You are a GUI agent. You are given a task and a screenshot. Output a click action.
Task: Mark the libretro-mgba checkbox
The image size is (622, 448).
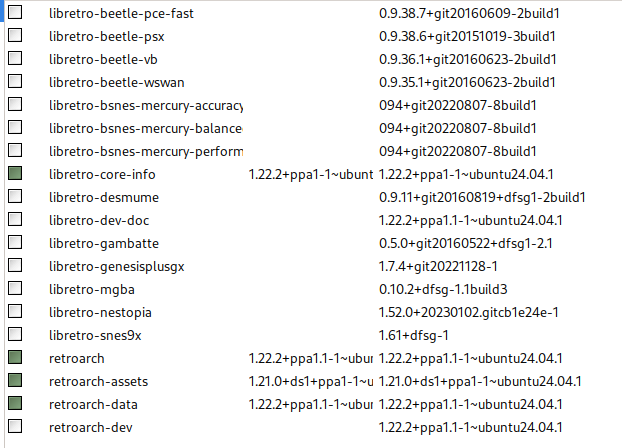coord(15,289)
